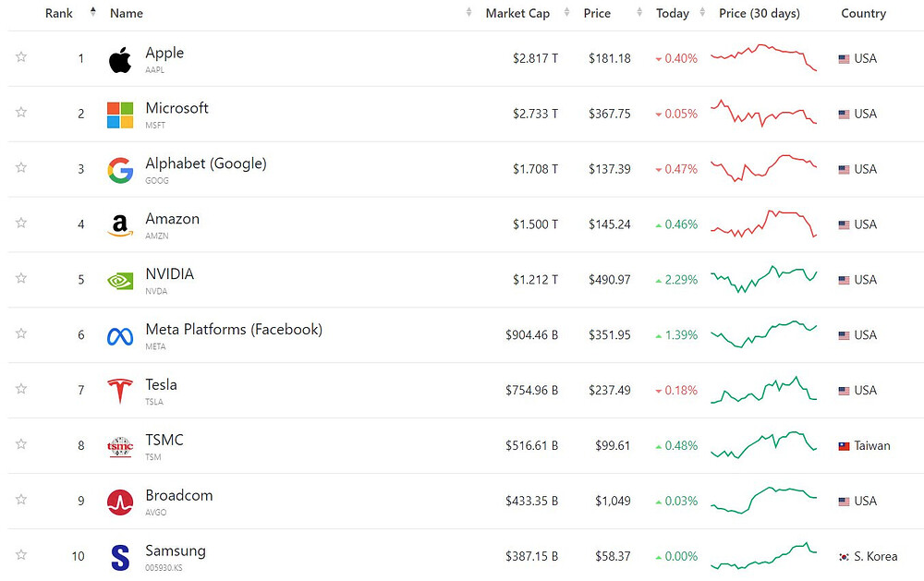Click the Broadcom red circle logo
The height and width of the screenshot is (581, 924).
(120, 502)
